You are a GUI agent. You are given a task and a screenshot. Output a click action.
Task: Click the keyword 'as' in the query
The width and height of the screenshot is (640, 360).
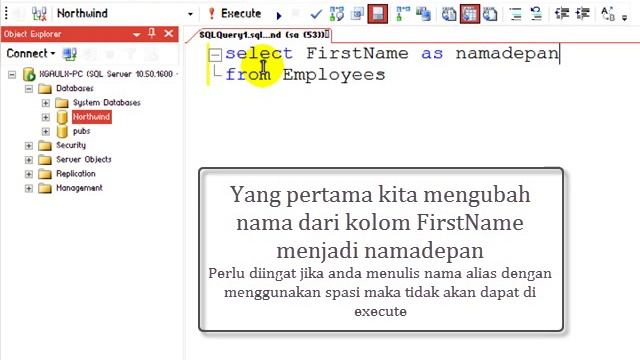[432, 54]
